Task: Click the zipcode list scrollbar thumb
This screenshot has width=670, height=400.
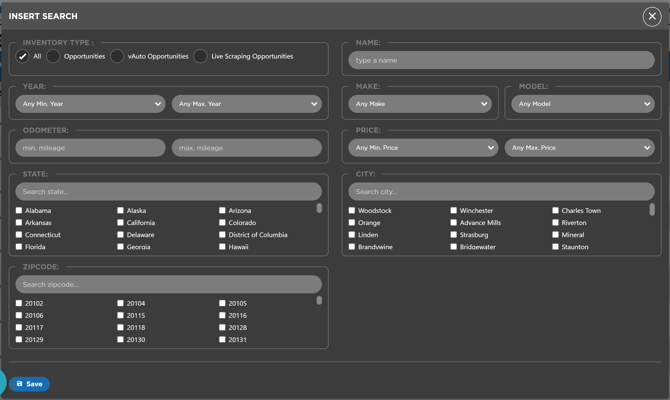Action: click(x=319, y=300)
